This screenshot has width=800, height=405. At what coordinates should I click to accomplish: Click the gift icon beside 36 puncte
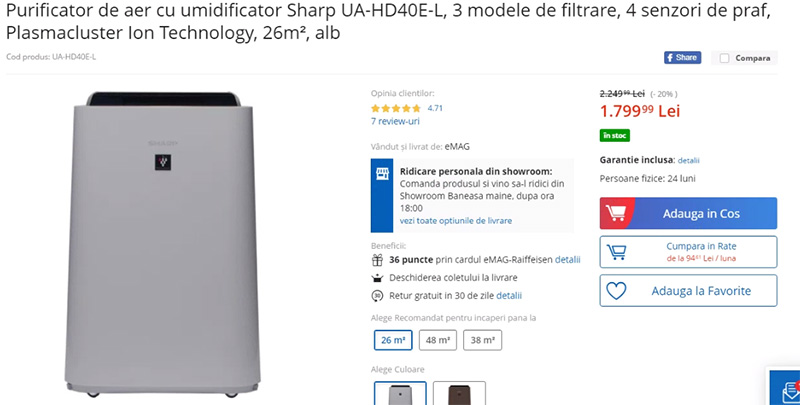coord(377,260)
